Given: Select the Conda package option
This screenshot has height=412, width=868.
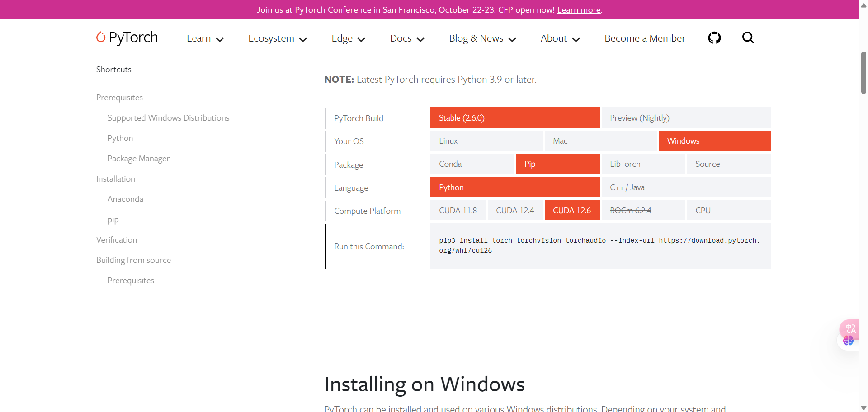Looking at the screenshot, I should (472, 164).
